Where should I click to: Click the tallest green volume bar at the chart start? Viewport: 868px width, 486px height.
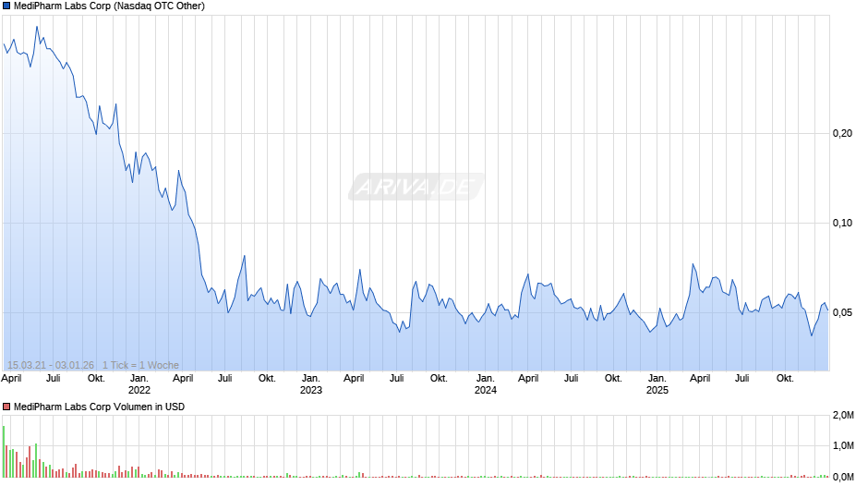point(4,452)
